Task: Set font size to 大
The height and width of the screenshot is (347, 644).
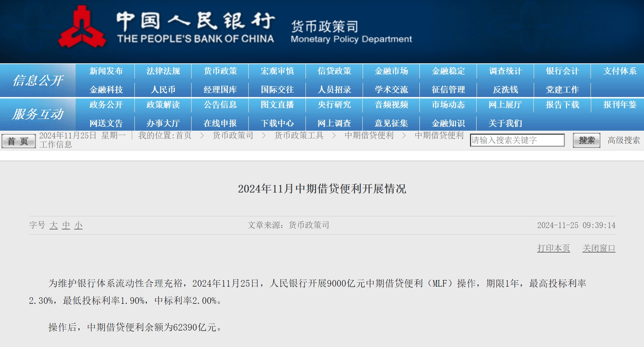Action: click(x=53, y=225)
